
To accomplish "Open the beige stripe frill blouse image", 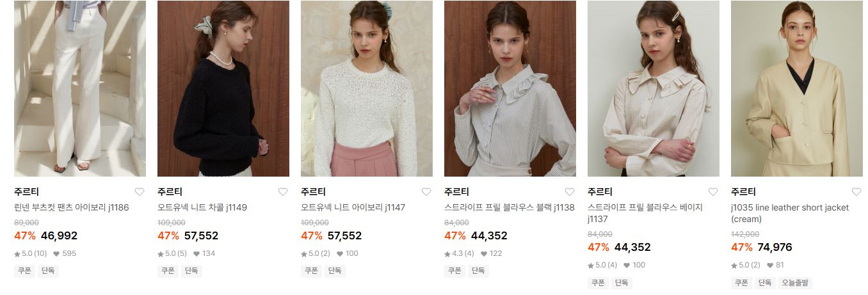I will point(654,88).
